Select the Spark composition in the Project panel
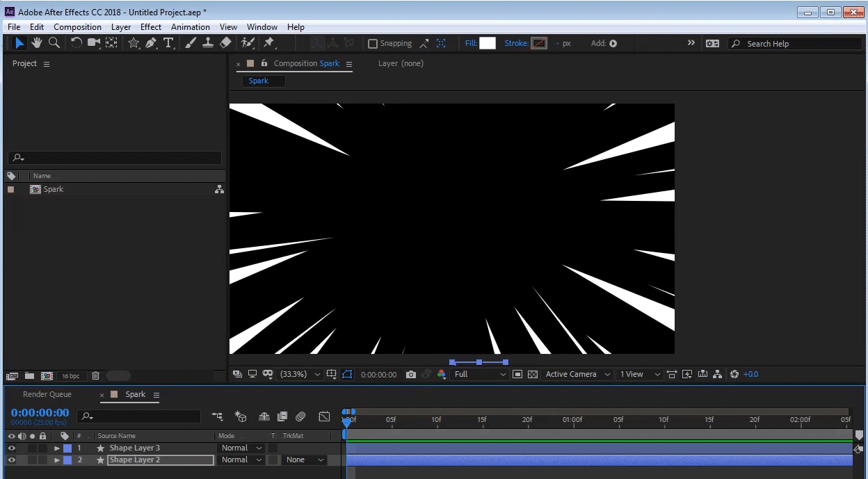This screenshot has height=479, width=868. coord(53,188)
